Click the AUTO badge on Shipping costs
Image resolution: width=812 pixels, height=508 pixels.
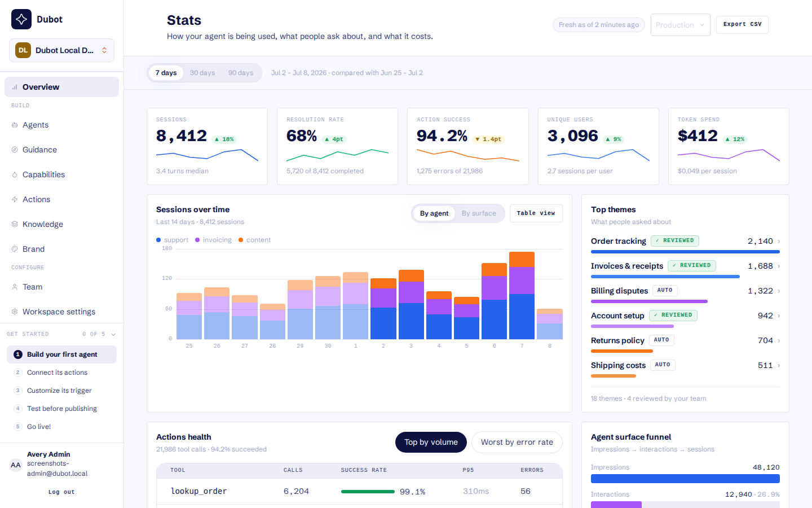[x=663, y=365]
